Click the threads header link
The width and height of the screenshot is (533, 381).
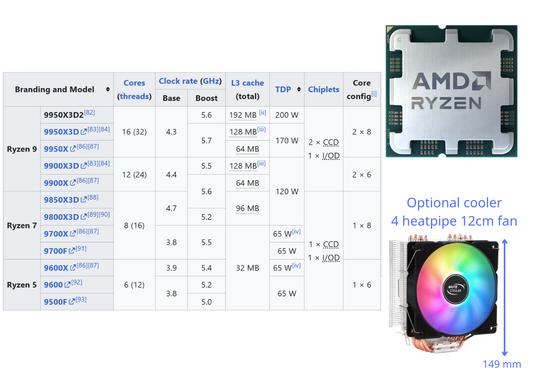(134, 97)
